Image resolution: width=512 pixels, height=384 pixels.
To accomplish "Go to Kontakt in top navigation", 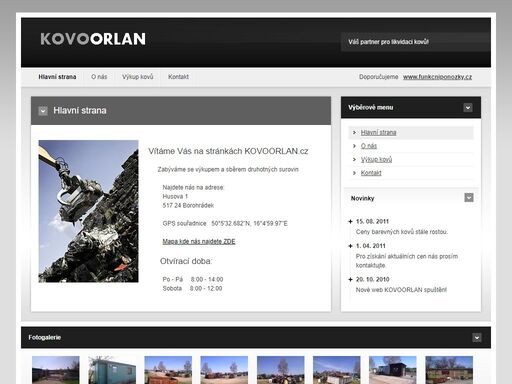I will 178,77.
